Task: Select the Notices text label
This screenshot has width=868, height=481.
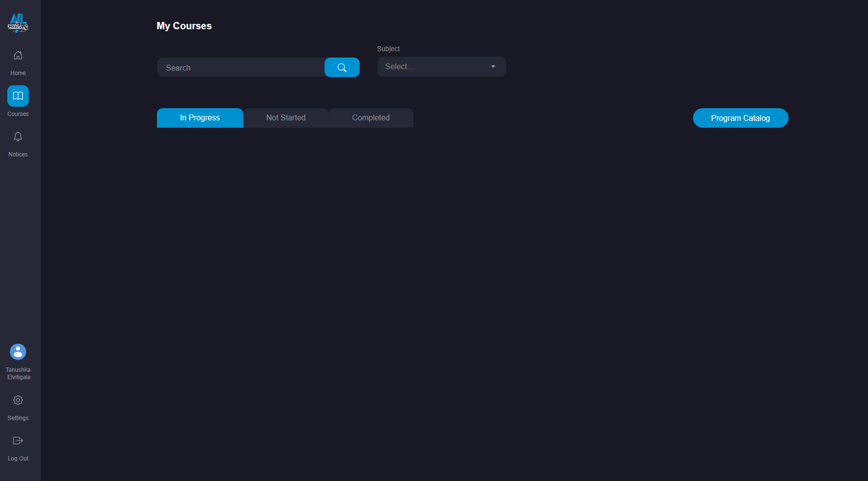Action: click(18, 154)
